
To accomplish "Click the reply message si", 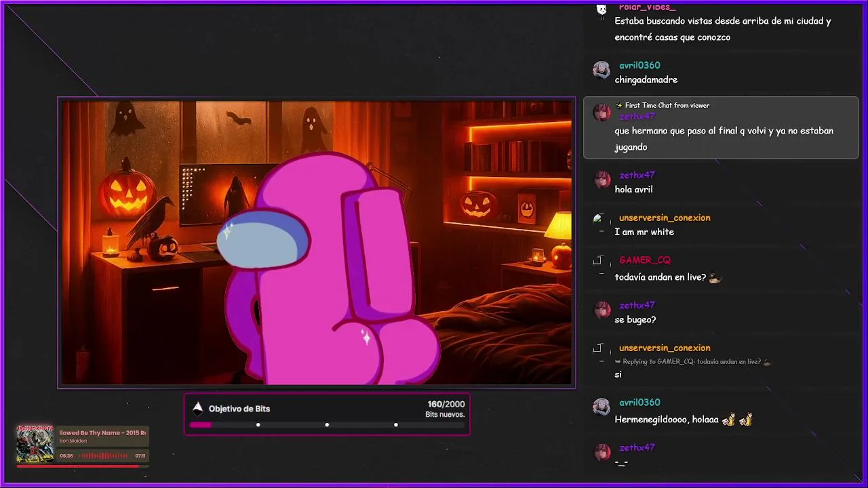I will click(618, 374).
